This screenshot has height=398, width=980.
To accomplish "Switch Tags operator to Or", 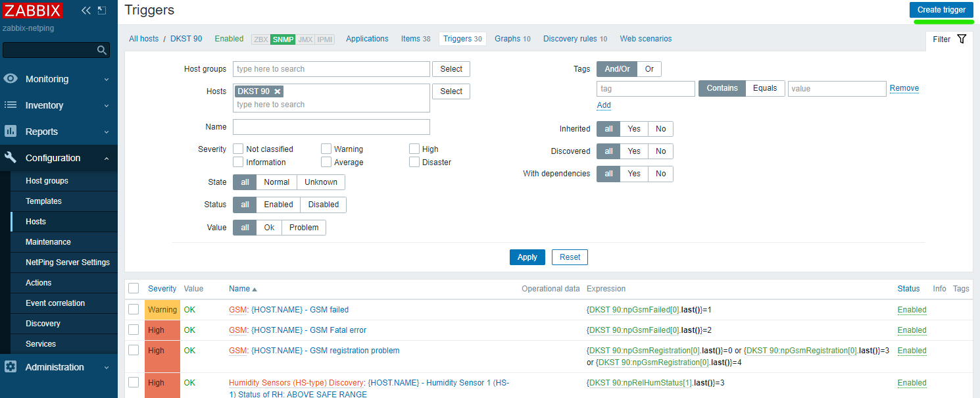I will [649, 69].
